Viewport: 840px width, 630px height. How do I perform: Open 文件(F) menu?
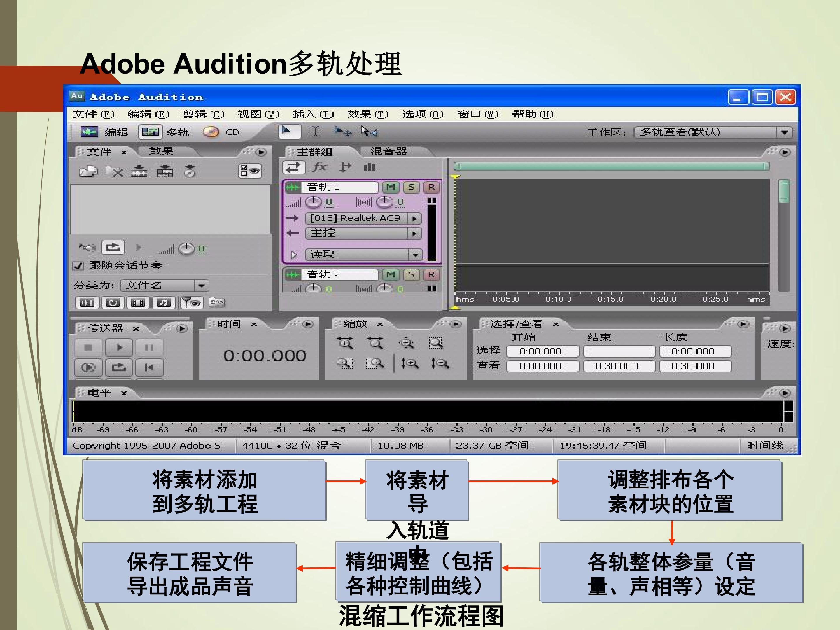(x=93, y=114)
